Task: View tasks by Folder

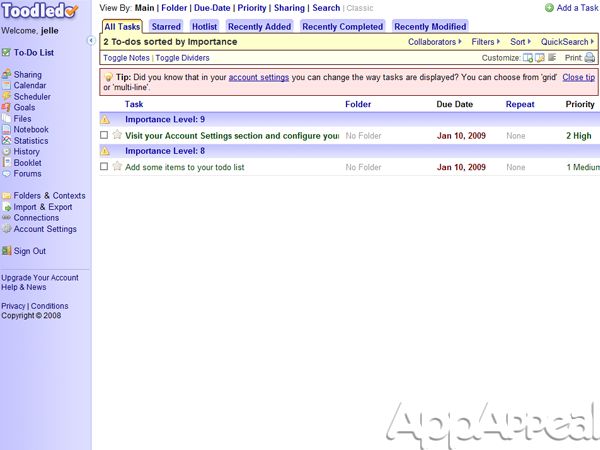Action: [174, 8]
